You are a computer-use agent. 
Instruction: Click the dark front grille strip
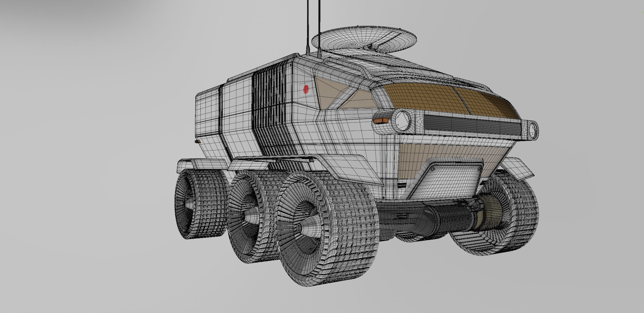473,125
